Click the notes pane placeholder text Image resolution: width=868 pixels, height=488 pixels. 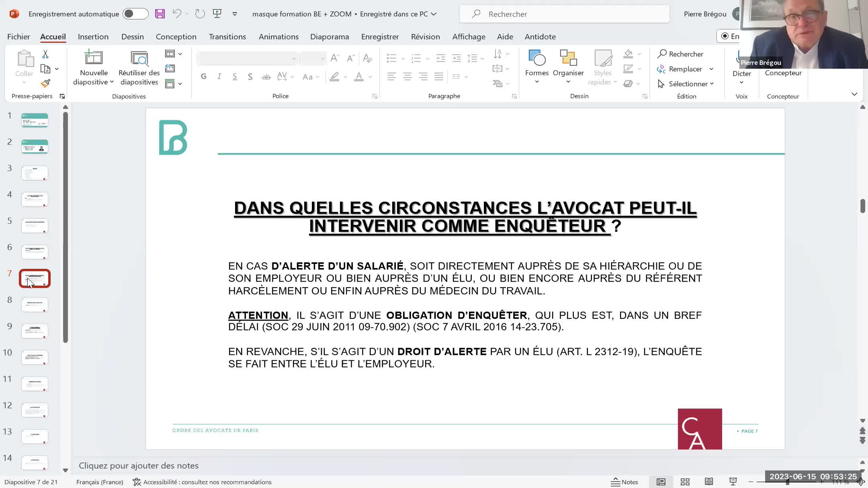(x=139, y=466)
